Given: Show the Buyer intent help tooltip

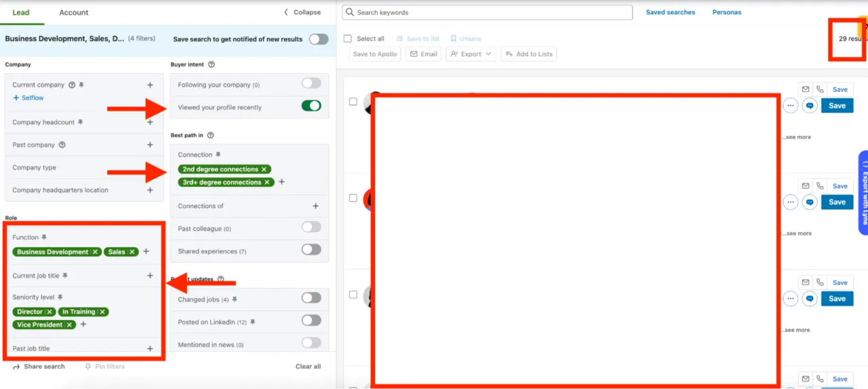Looking at the screenshot, I should click(x=212, y=65).
